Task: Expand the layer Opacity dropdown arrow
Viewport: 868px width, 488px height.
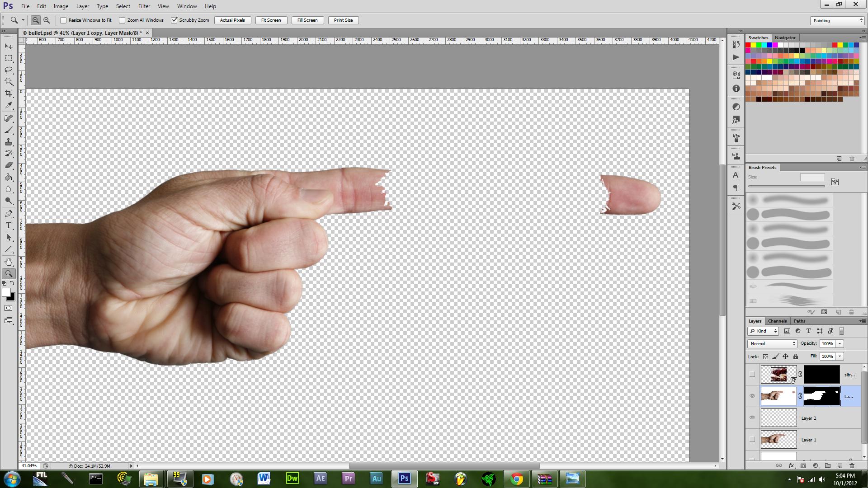Action: [x=840, y=344]
